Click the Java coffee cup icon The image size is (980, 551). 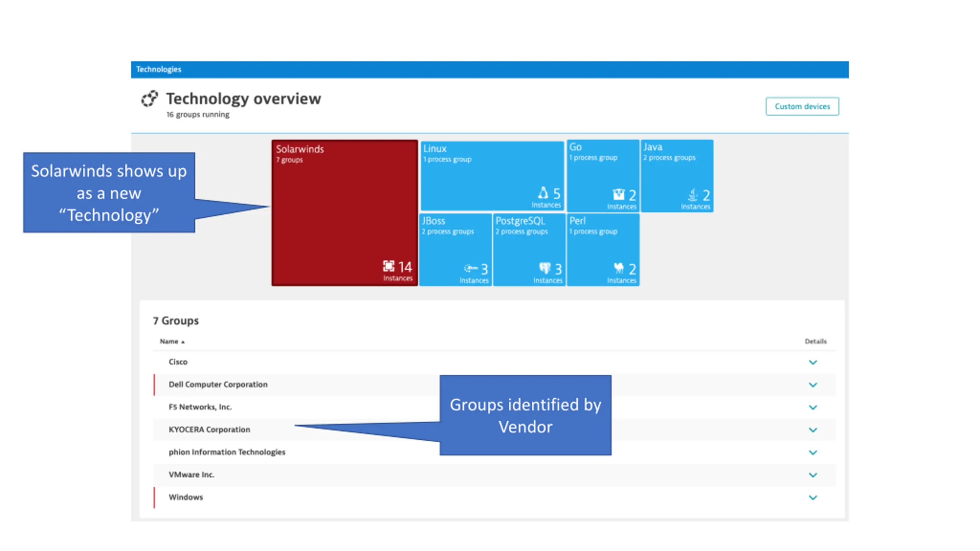(693, 194)
